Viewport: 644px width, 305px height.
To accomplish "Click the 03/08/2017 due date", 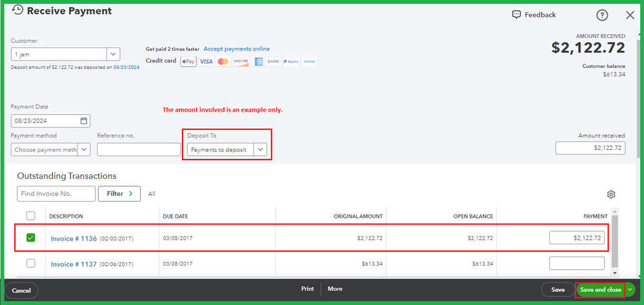I will click(x=177, y=264).
